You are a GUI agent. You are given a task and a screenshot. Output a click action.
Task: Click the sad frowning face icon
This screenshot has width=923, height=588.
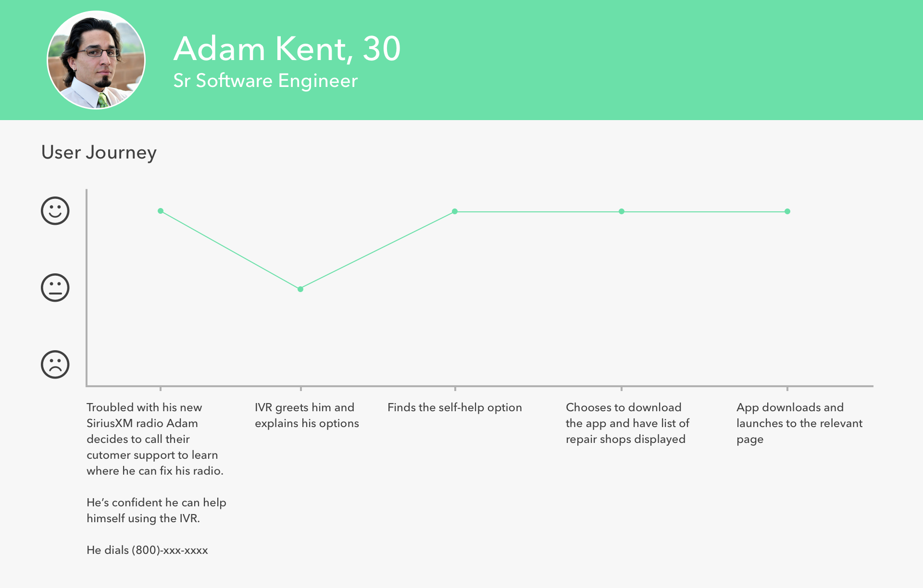[x=55, y=364]
